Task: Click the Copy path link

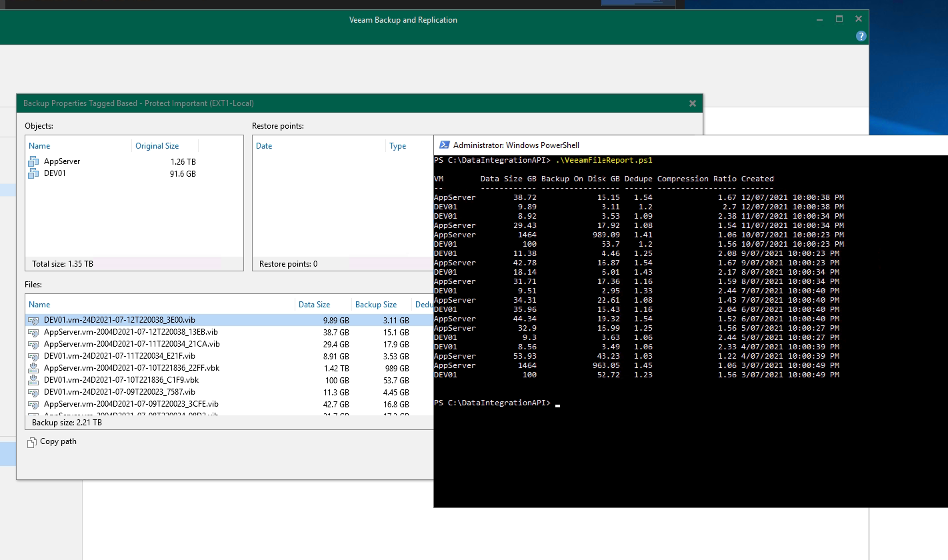Action: coord(58,441)
